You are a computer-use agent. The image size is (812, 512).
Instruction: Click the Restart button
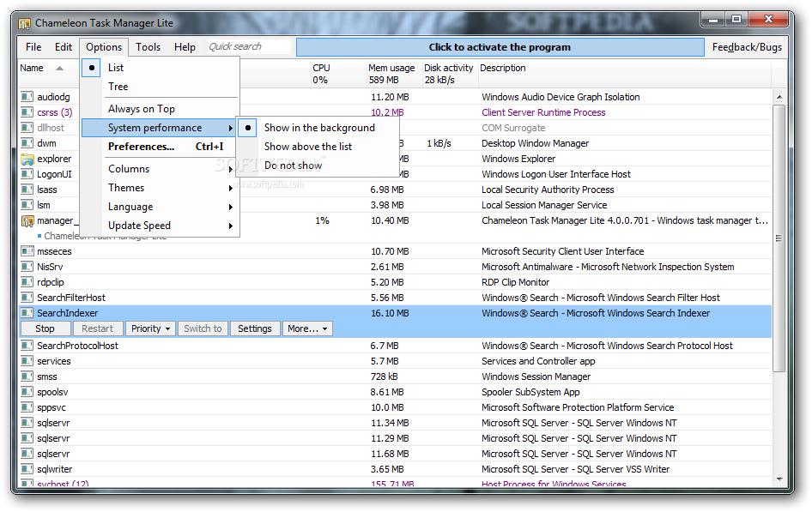(x=97, y=329)
